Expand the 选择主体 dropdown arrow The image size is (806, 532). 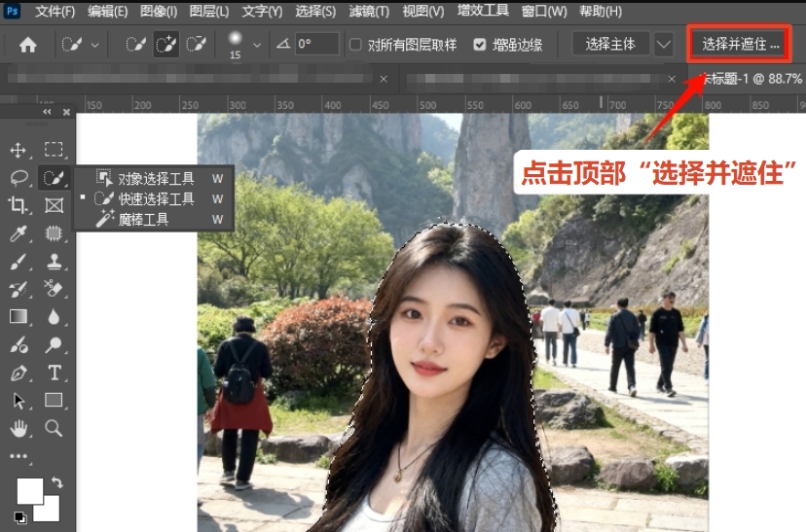(x=664, y=45)
